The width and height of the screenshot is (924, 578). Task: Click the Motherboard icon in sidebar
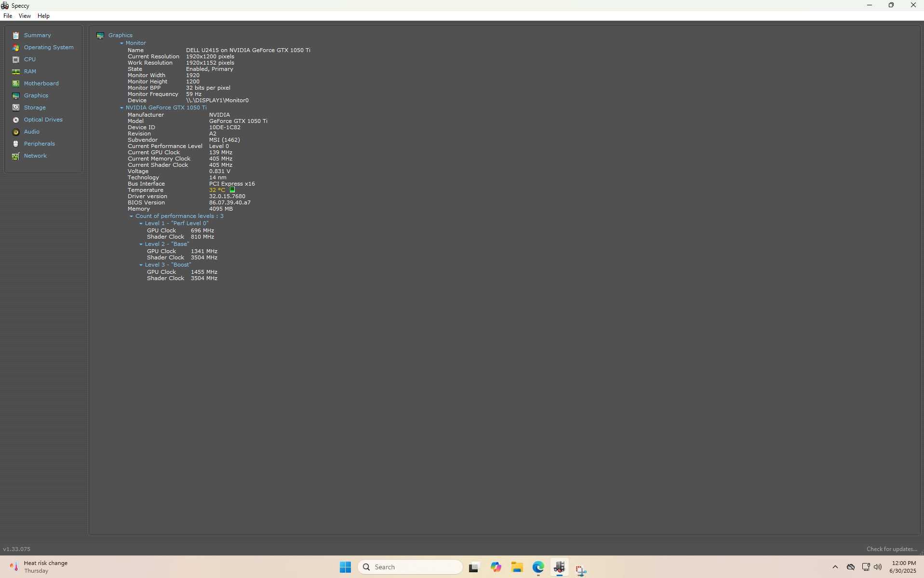click(16, 83)
